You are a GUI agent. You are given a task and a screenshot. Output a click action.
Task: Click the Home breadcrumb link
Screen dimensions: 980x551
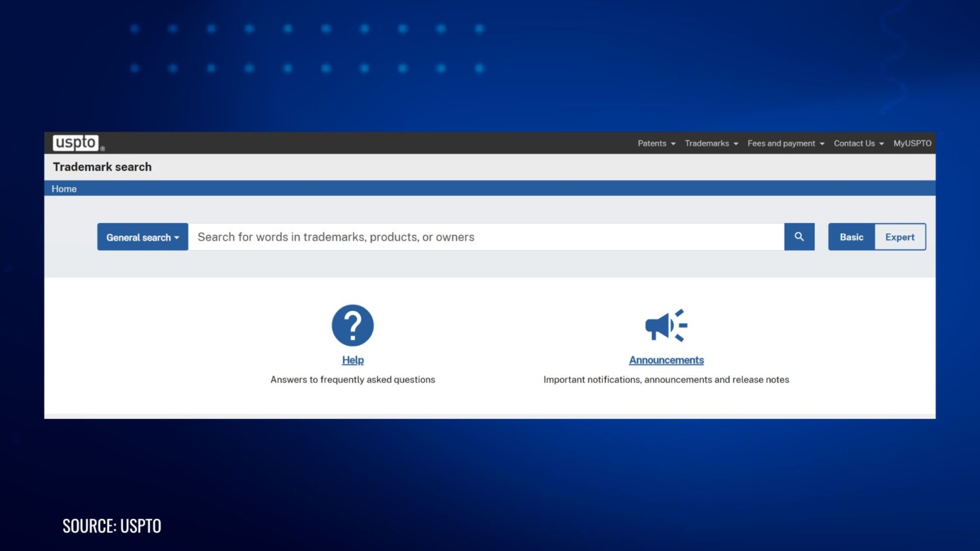[64, 188]
